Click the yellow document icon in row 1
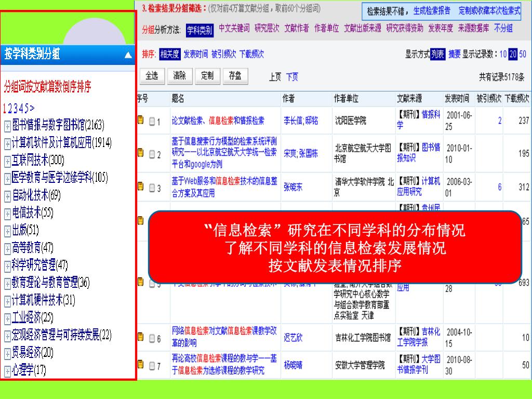 coord(140,120)
